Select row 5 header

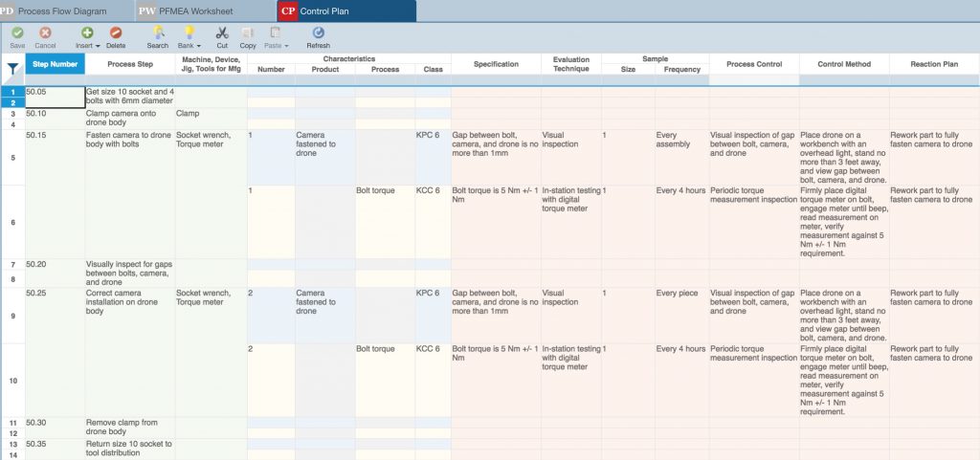[x=12, y=157]
